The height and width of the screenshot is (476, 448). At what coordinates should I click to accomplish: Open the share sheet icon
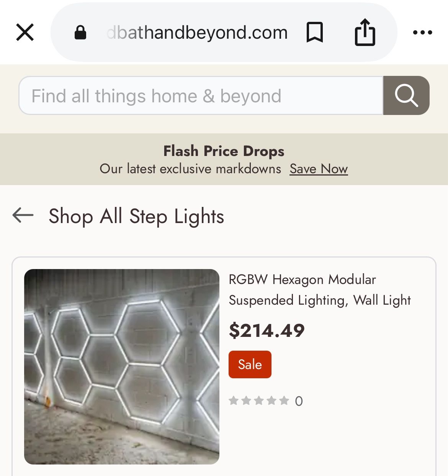[x=365, y=32]
